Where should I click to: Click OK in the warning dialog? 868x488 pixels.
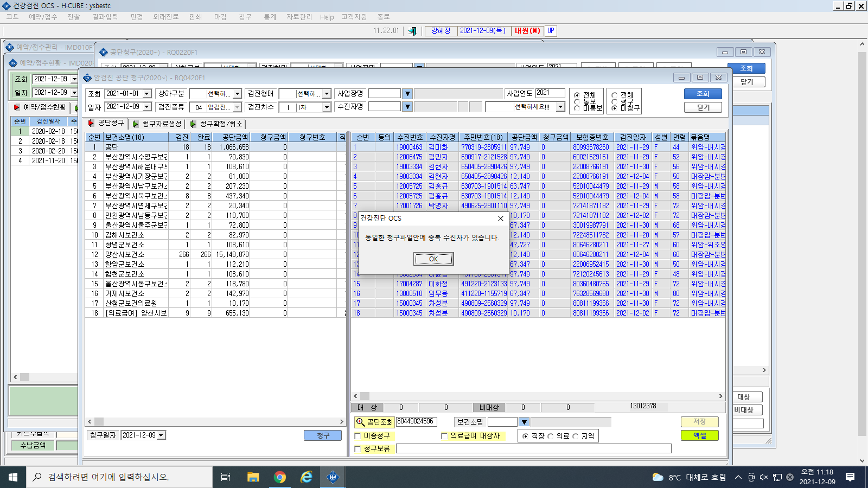[x=433, y=259]
